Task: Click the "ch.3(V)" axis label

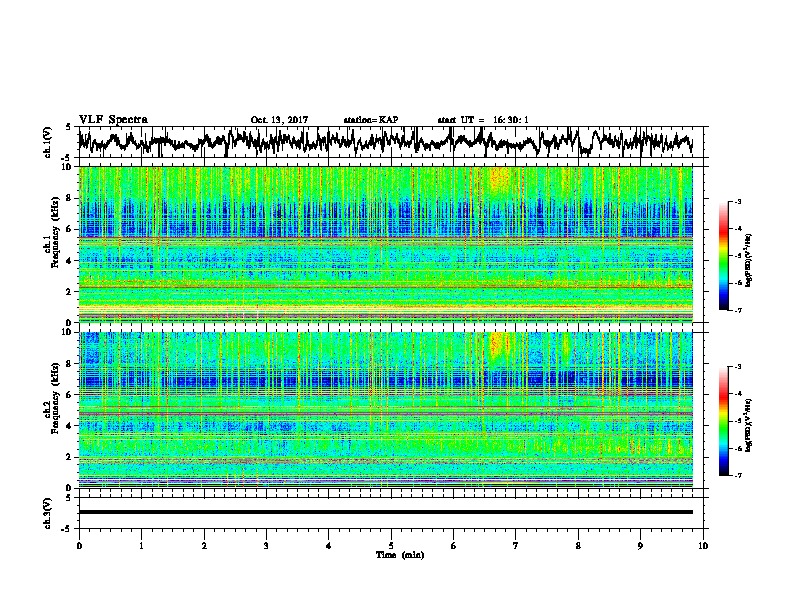Action: click(x=48, y=513)
